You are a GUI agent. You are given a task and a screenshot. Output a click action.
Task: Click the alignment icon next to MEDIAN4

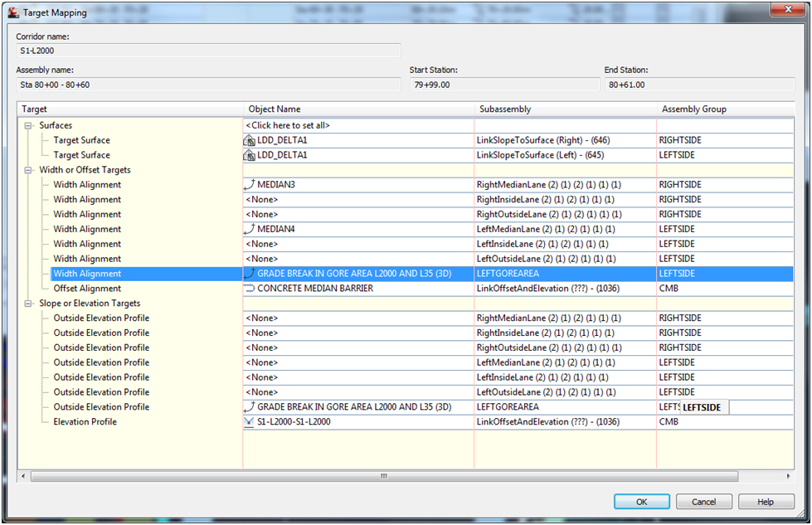pyautogui.click(x=250, y=229)
